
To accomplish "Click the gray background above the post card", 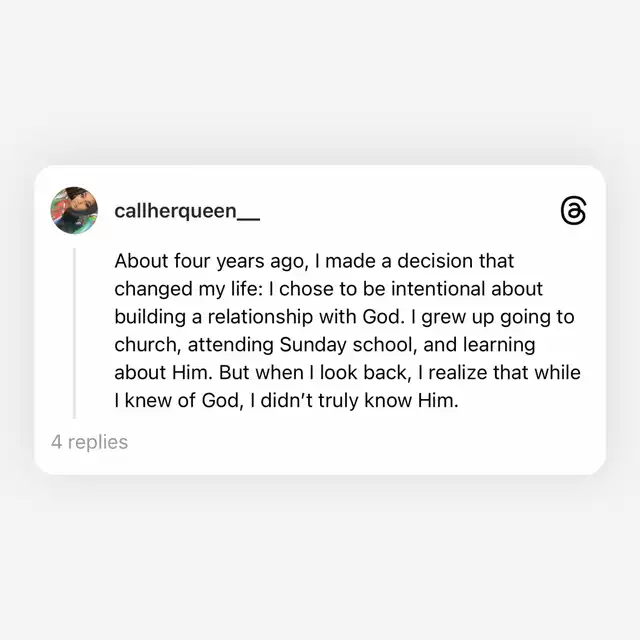I will 320,80.
